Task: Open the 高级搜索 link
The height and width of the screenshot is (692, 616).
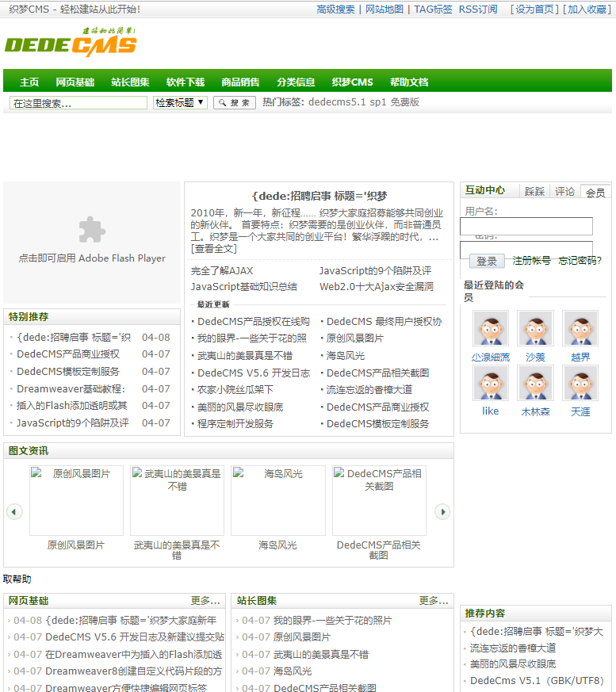Action: pos(336,10)
